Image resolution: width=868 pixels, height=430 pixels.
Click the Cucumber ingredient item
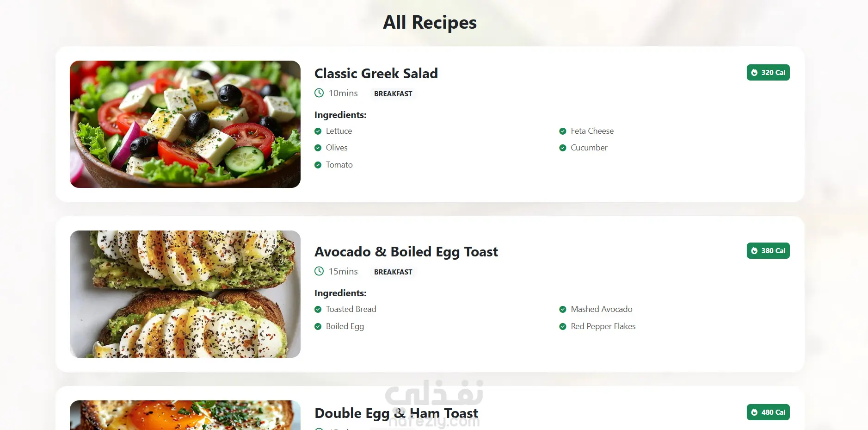(589, 148)
